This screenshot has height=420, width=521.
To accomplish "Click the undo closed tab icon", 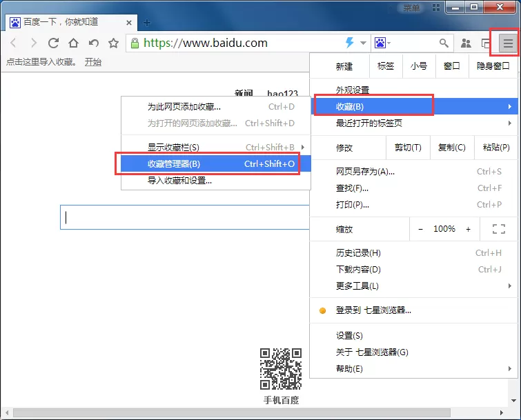I will (93, 43).
